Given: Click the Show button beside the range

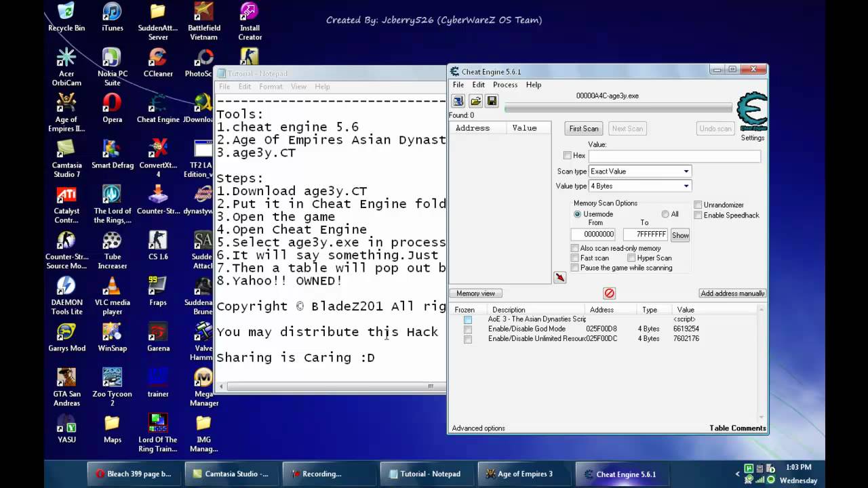Looking at the screenshot, I should pyautogui.click(x=680, y=235).
